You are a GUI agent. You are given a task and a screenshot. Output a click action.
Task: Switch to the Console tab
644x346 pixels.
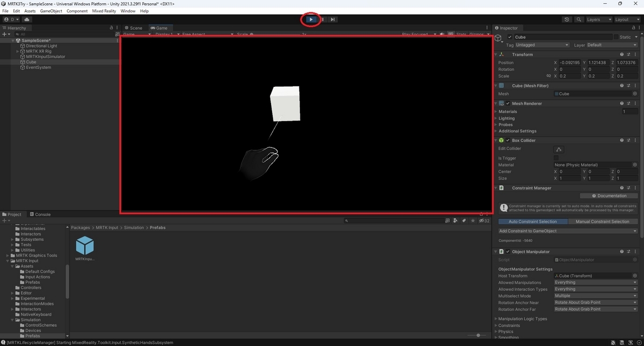tap(41, 214)
